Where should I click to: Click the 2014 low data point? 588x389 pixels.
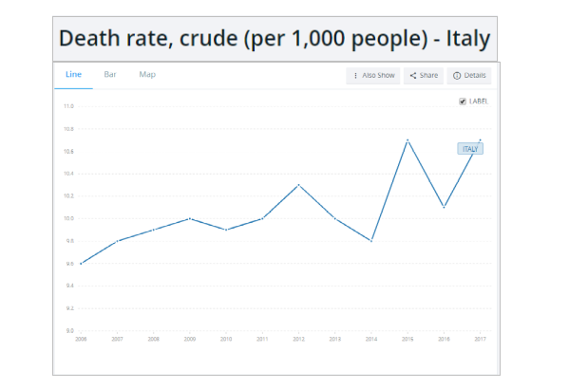pos(371,241)
